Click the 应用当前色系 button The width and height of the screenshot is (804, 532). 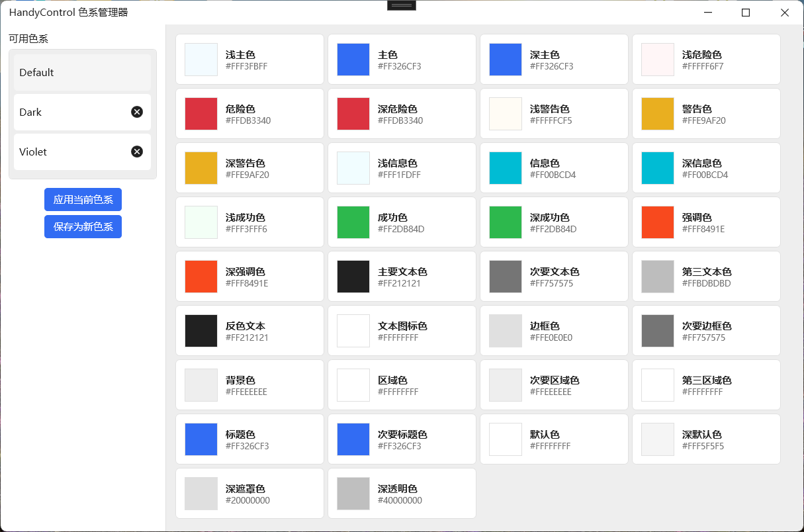click(x=83, y=199)
